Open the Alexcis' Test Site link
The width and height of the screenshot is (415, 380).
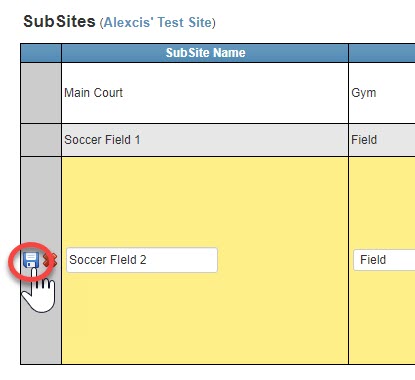click(158, 23)
